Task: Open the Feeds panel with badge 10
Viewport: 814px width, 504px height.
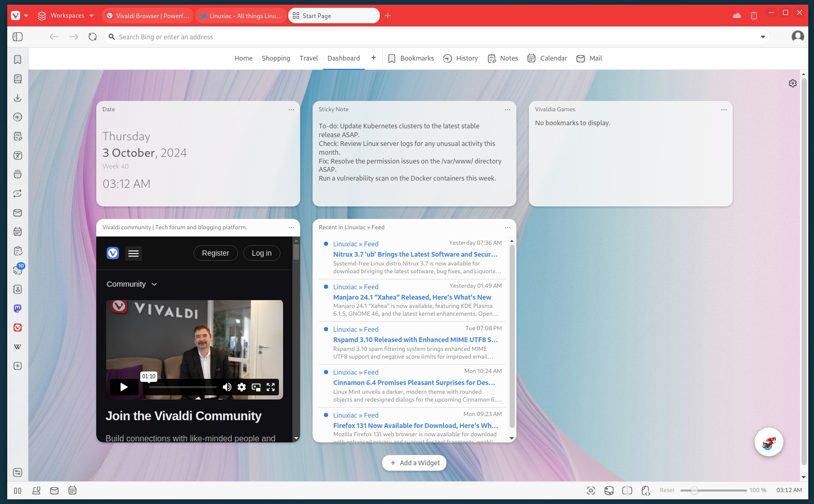Action: point(18,270)
